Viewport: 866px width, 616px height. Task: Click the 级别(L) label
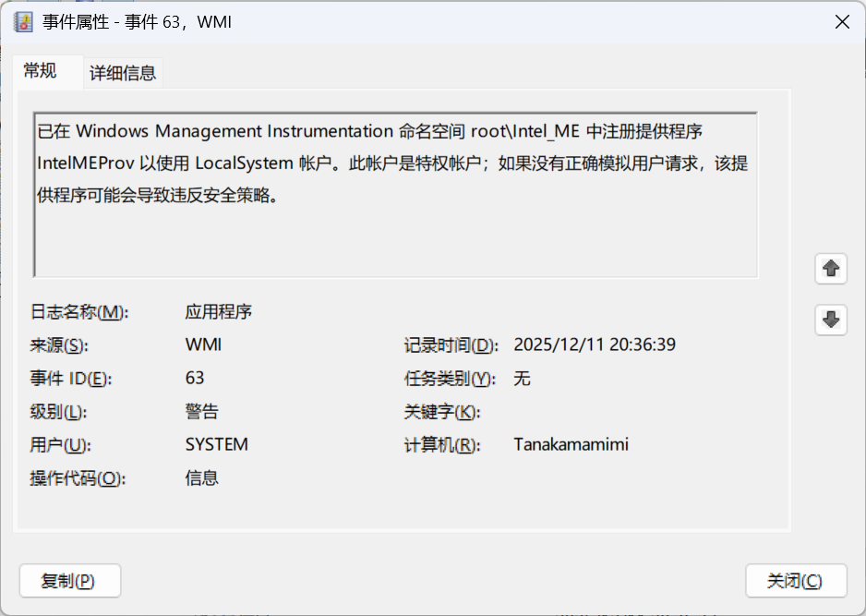click(58, 412)
